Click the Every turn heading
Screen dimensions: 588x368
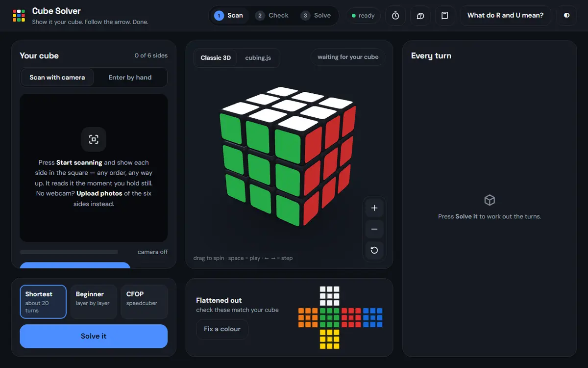431,55
